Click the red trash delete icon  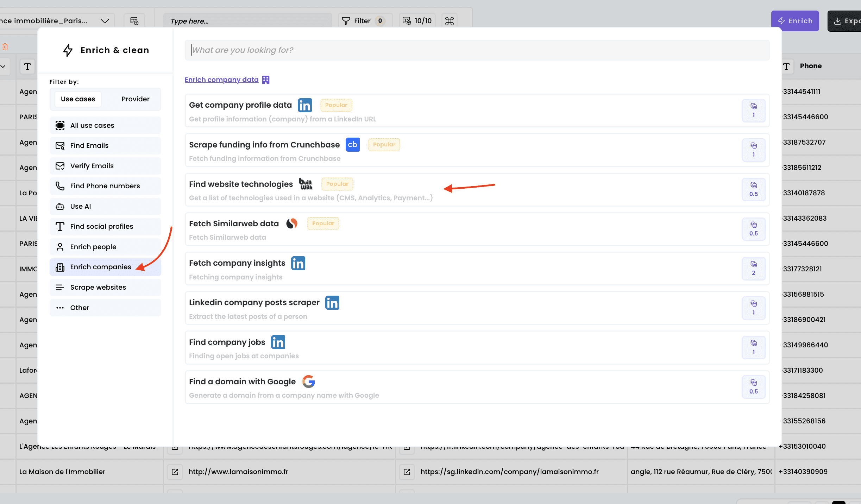[5, 47]
